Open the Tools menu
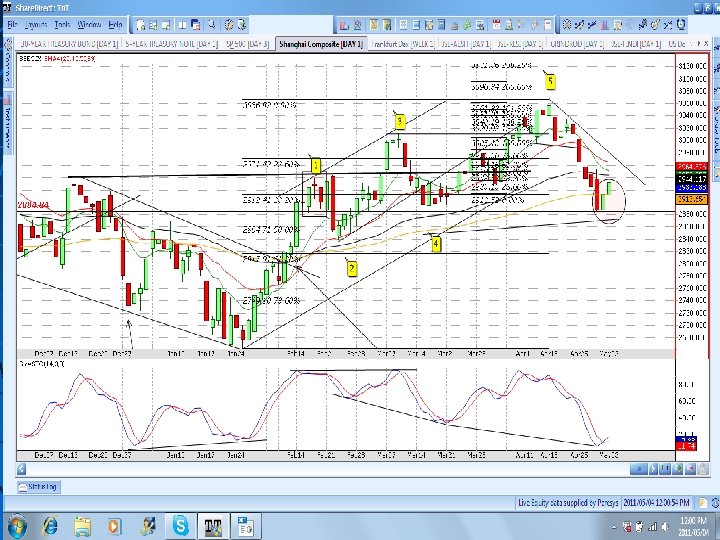This screenshot has width=720, height=540. (62, 25)
